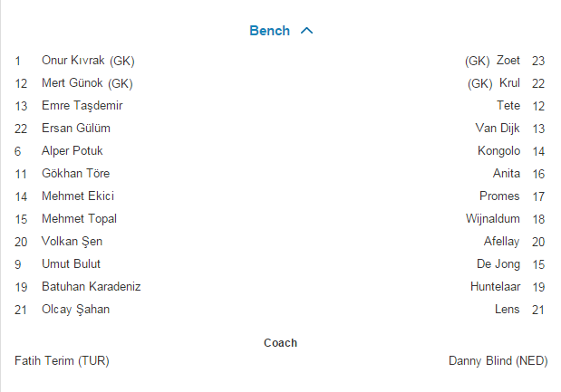This screenshot has height=392, width=561.
Task: Collapse the Bench section chevron
Action: [306, 31]
